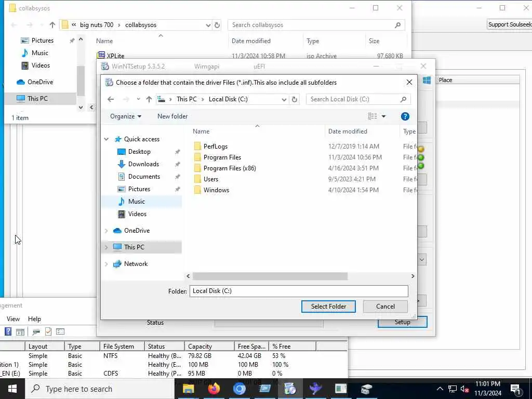Click Disk Management help toolbar icon
Image resolution: width=532 pixels, height=399 pixels.
tap(8, 331)
